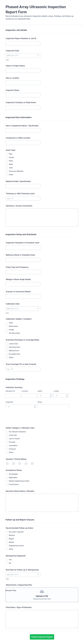Select Crack-like defect category

[x=7, y=435]
